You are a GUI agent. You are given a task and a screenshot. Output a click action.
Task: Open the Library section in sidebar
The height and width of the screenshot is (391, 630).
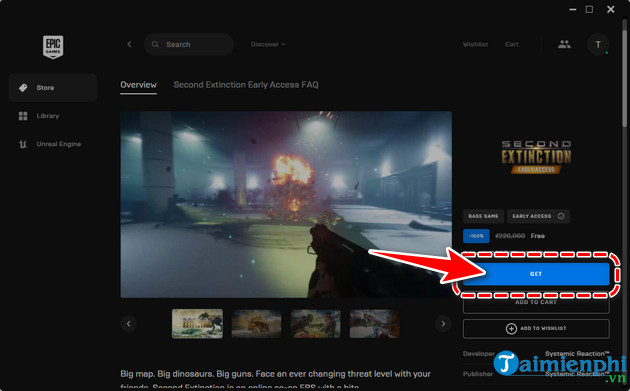point(53,116)
